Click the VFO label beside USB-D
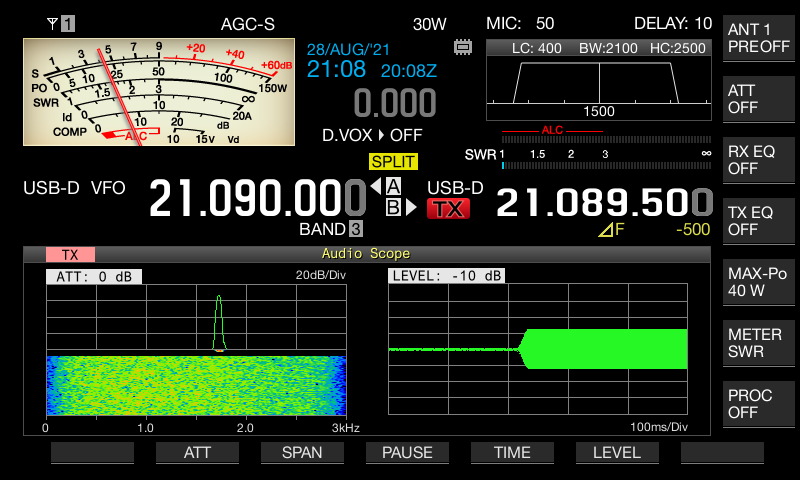 [108, 188]
